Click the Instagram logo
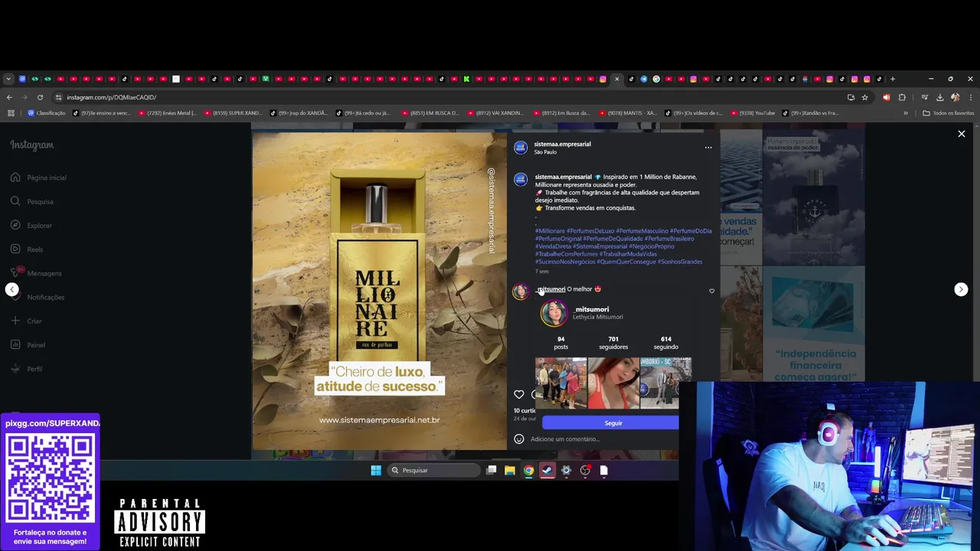The width and height of the screenshot is (980, 551). click(x=32, y=145)
